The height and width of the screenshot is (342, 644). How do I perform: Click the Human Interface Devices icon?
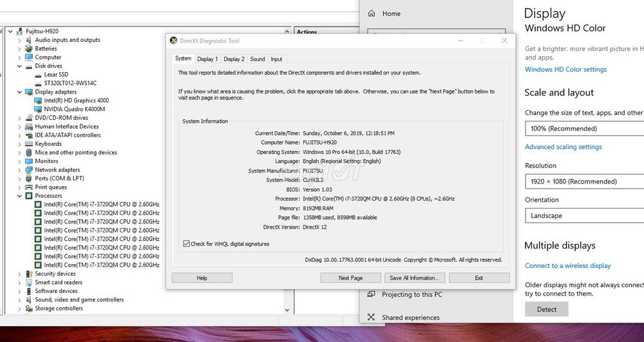(29, 126)
